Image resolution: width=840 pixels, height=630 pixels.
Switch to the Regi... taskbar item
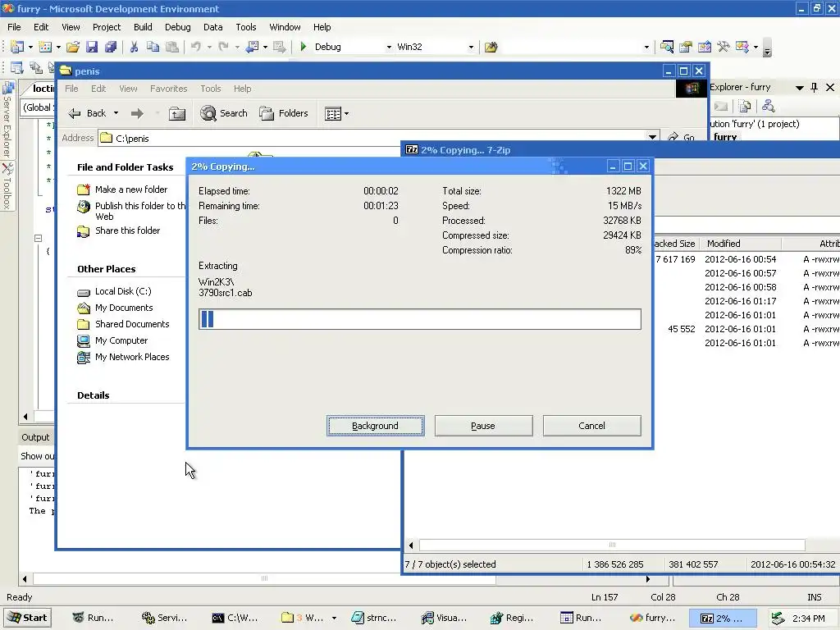coord(512,618)
